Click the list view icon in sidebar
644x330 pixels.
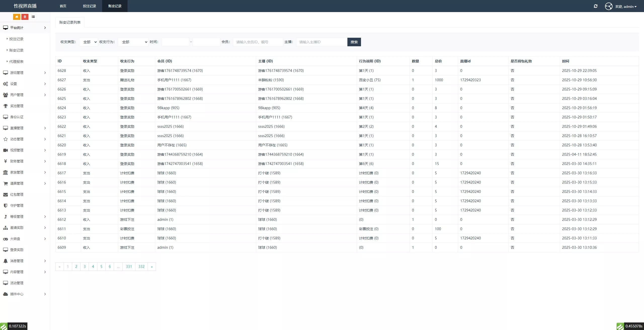click(33, 17)
